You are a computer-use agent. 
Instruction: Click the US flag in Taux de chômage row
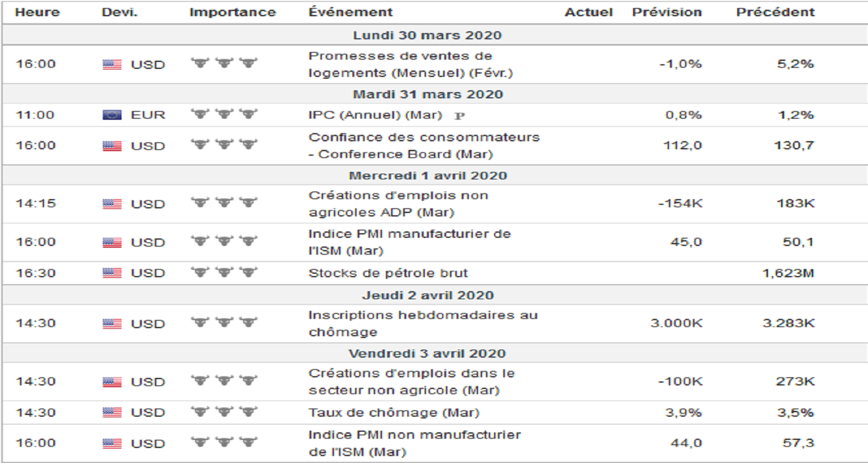[112, 413]
